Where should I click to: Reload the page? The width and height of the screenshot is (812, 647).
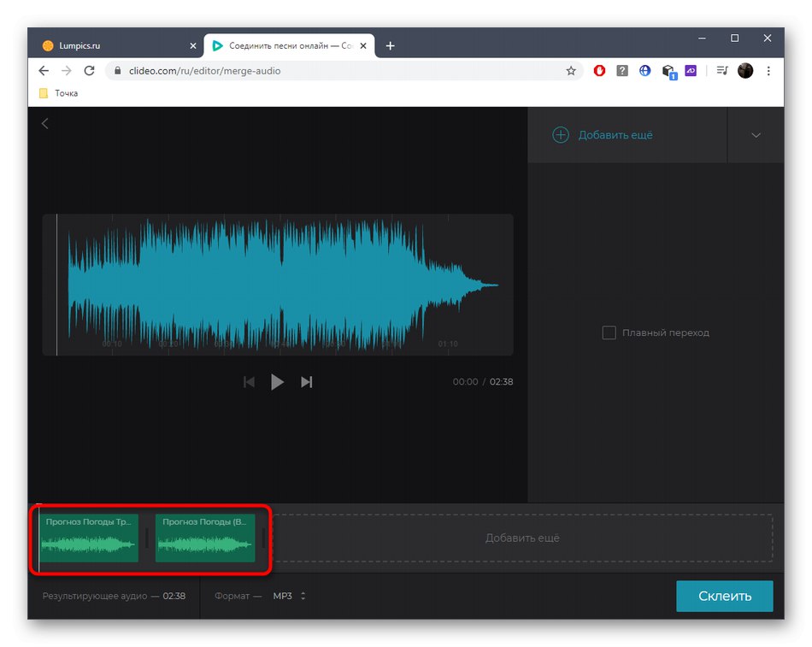point(89,70)
